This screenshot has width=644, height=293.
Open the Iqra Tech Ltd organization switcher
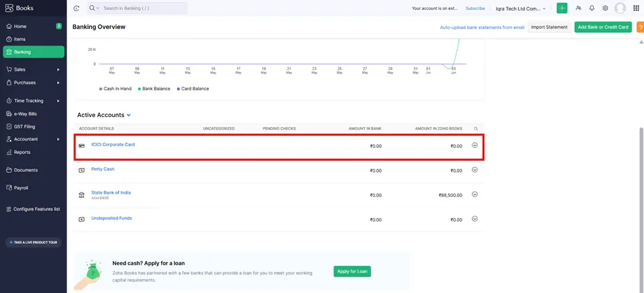pyautogui.click(x=520, y=9)
